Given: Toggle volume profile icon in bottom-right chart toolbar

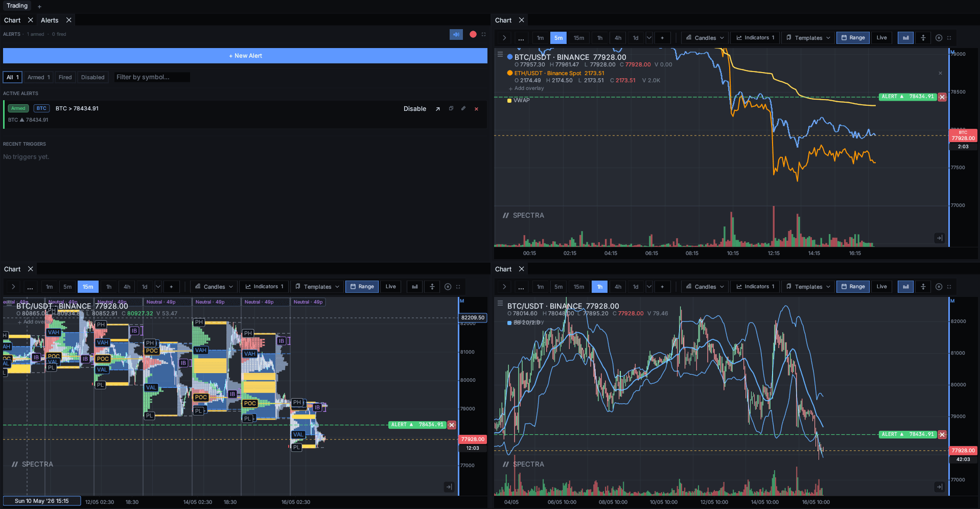Looking at the screenshot, I should point(906,287).
